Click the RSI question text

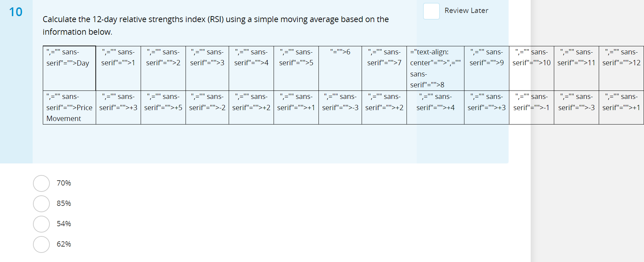(x=215, y=25)
